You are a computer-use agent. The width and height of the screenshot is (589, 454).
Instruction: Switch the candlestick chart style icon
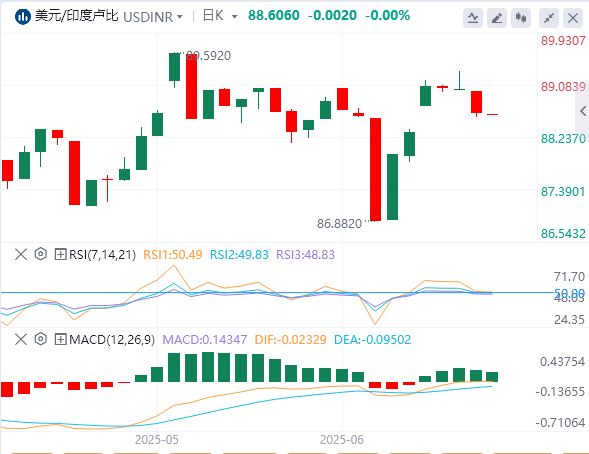tap(521, 18)
